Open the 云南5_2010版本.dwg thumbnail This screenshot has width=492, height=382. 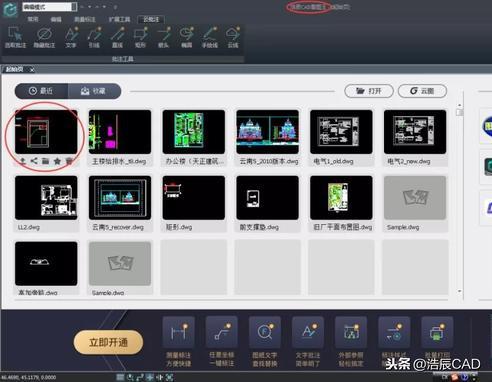pyautogui.click(x=267, y=132)
